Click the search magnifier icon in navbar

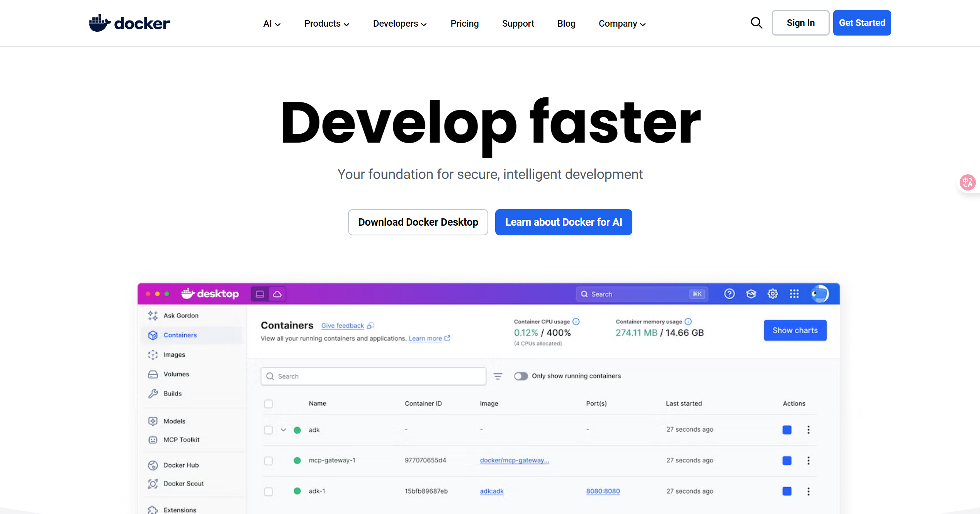point(756,23)
